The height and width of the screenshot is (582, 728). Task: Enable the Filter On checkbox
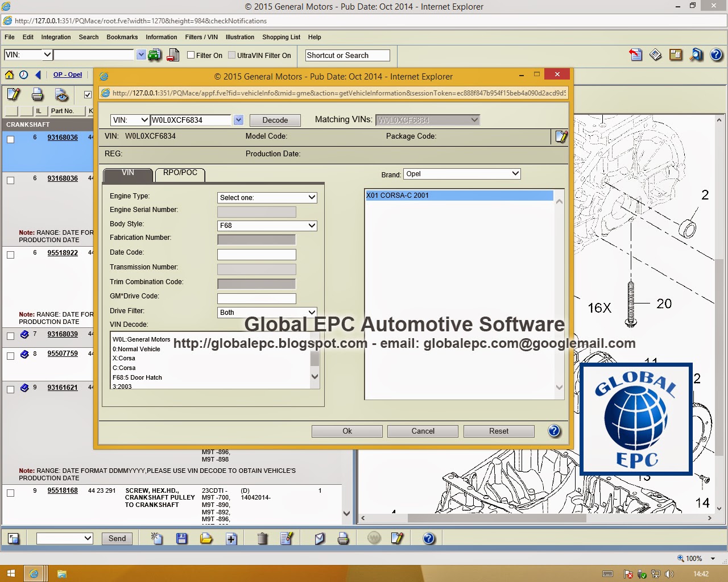[x=191, y=55]
